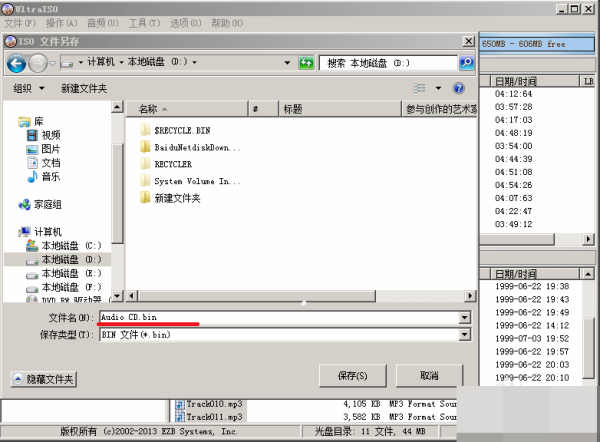Click 取消 button
Screen dimensions: 600x442
click(x=429, y=376)
